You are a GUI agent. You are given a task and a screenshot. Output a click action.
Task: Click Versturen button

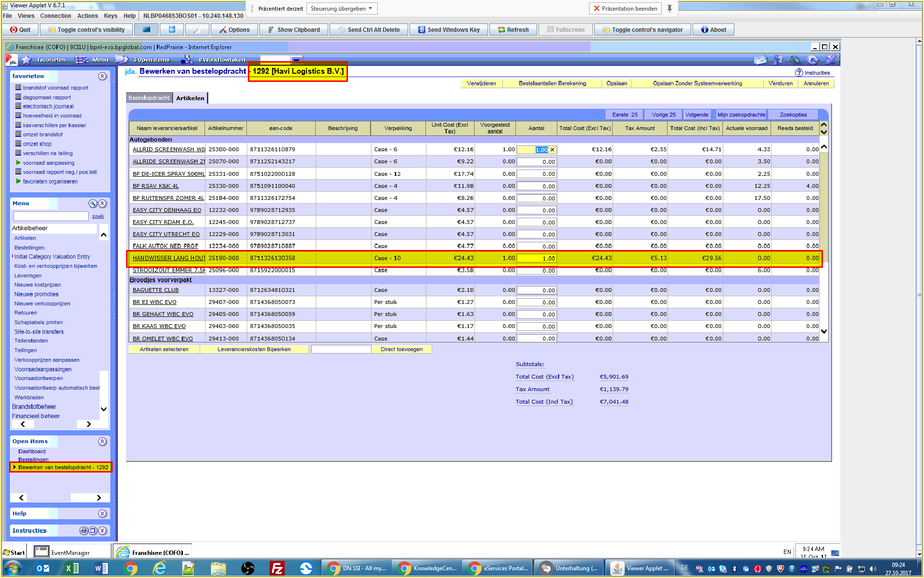[x=781, y=83]
